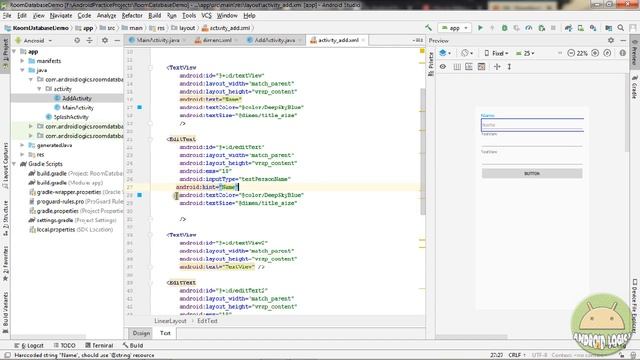Toggle the Structure tool window sidebar button
The height and width of the screenshot is (360, 640).
coord(5,219)
